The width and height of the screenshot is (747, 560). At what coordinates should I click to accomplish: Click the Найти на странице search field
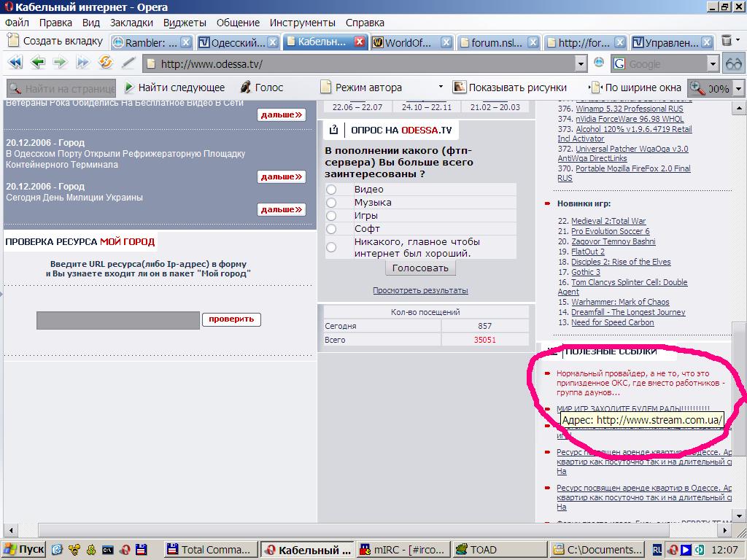(61, 88)
